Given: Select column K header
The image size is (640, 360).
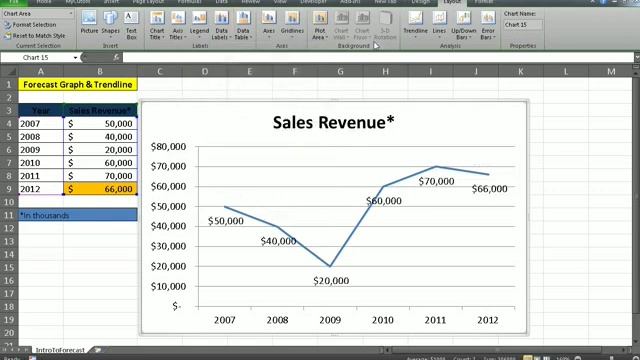Looking at the screenshot, I should [x=521, y=71].
